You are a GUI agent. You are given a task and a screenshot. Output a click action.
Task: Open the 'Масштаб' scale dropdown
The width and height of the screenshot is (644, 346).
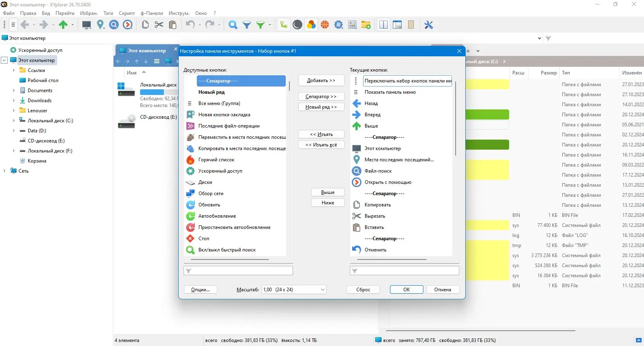294,290
